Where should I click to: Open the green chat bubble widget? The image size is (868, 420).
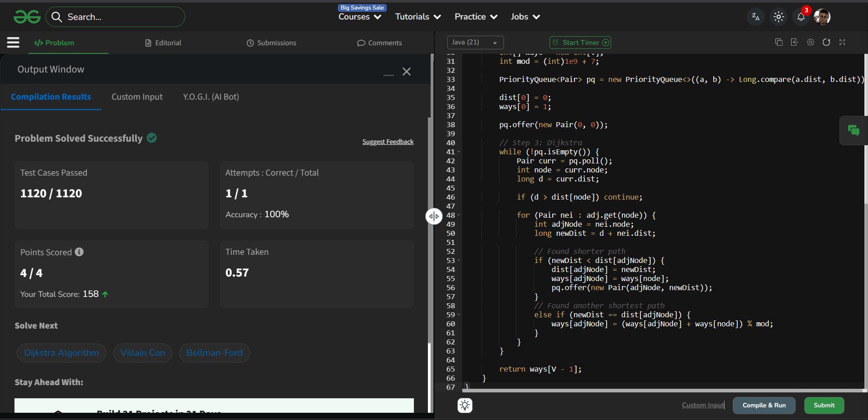coord(854,131)
